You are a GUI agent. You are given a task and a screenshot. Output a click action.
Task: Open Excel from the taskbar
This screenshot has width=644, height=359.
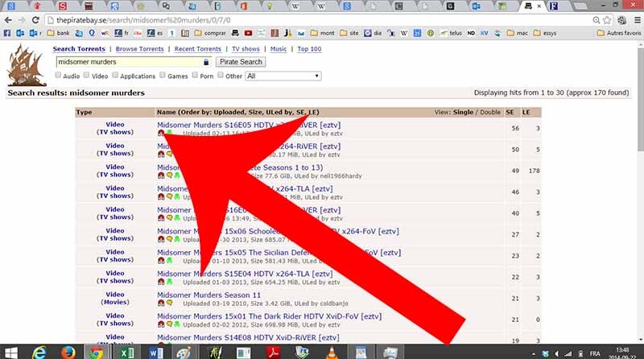click(126, 353)
